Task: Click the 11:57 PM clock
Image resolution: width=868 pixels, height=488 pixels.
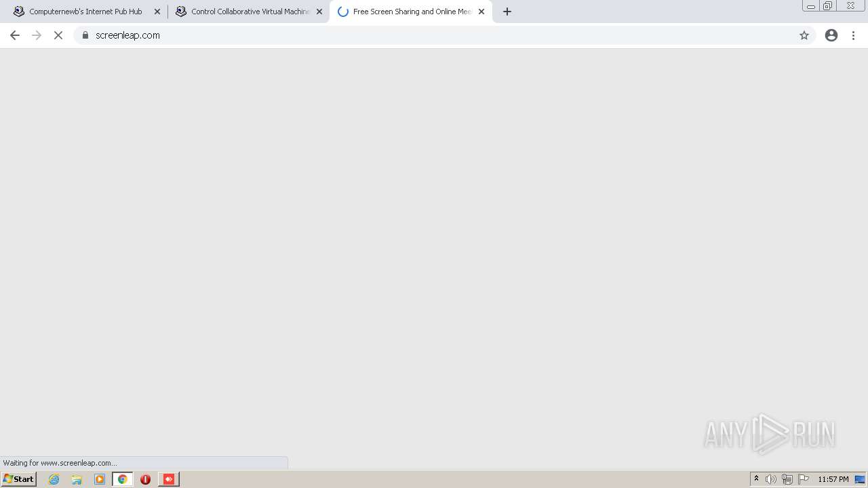Action: (833, 479)
